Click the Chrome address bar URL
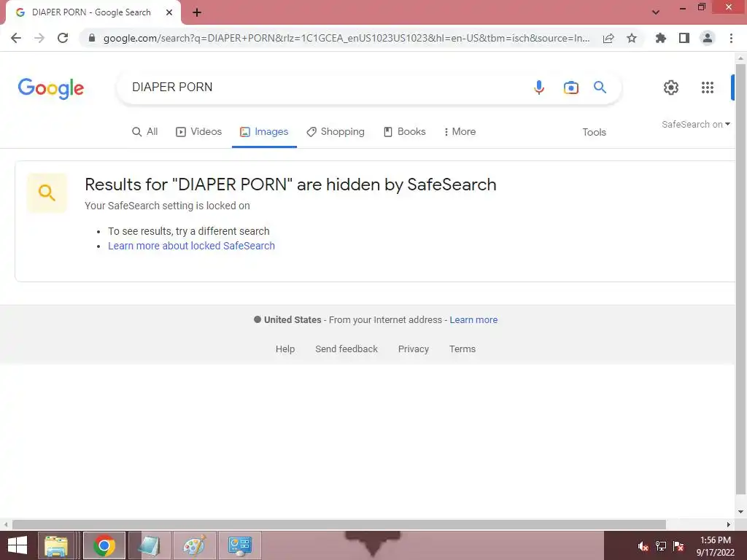The width and height of the screenshot is (747, 560). (347, 38)
